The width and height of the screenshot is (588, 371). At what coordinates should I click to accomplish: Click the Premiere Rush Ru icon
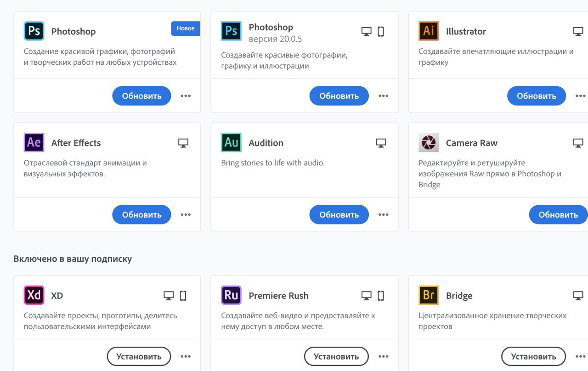coord(231,295)
